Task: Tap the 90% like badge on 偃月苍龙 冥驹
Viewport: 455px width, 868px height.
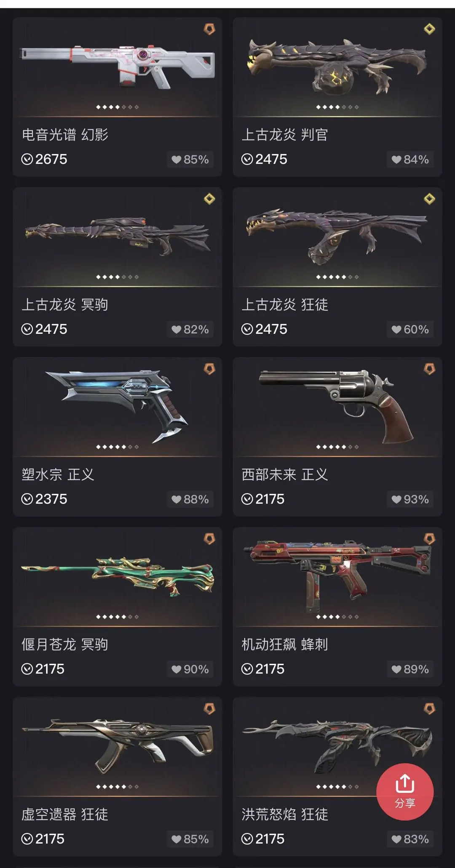Action: pos(190,669)
